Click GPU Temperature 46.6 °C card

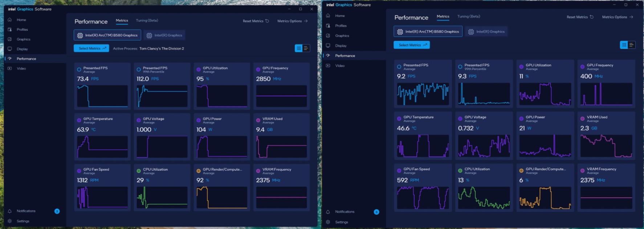(x=423, y=136)
